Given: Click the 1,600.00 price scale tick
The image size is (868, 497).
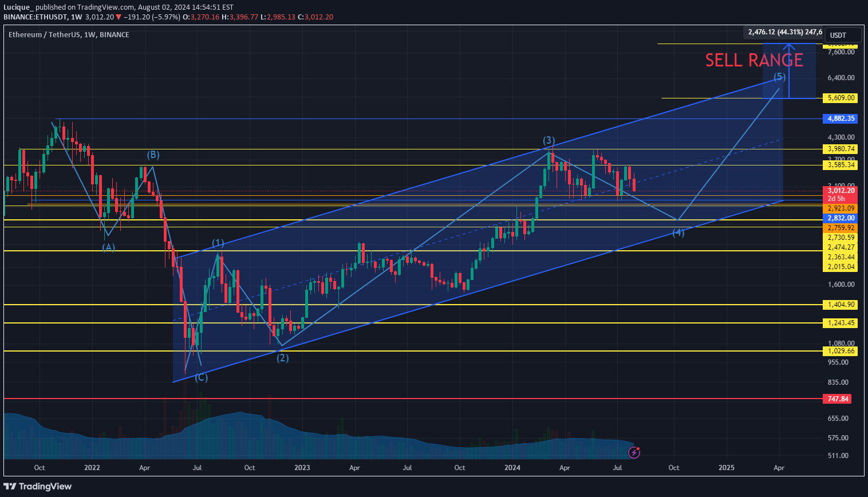Looking at the screenshot, I should click(841, 285).
